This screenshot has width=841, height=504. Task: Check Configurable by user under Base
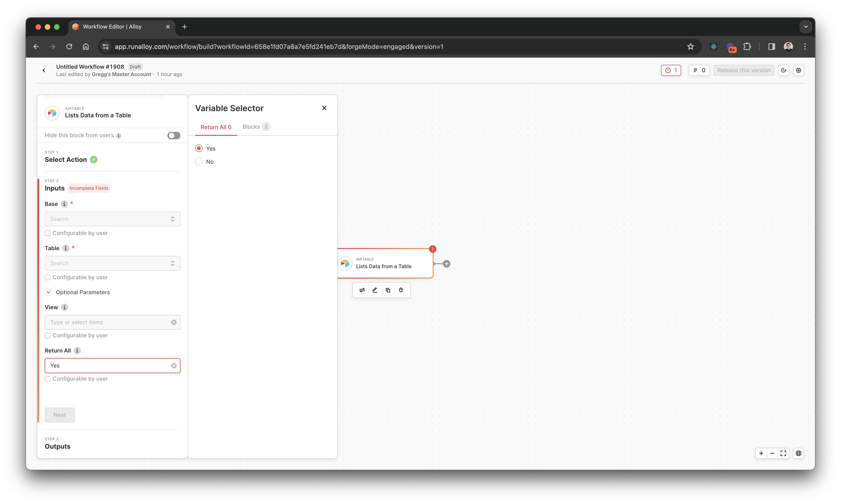point(48,233)
